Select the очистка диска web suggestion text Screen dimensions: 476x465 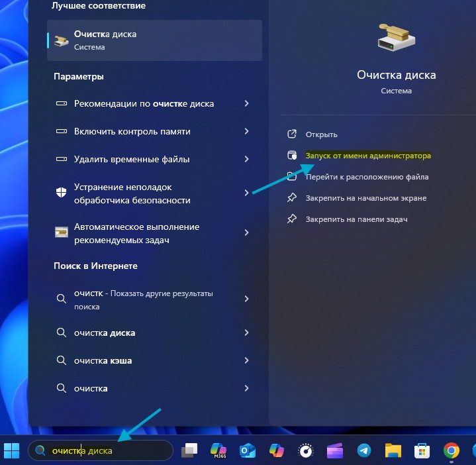pyautogui.click(x=105, y=333)
